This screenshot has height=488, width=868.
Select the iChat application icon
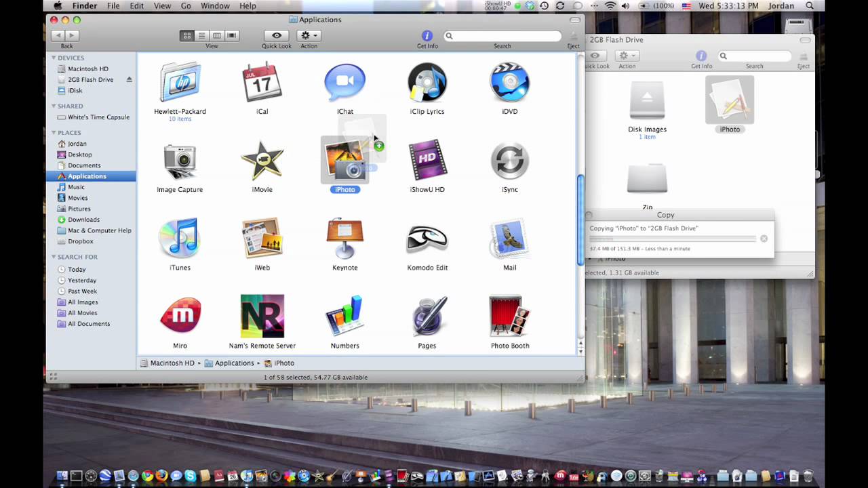tap(344, 82)
